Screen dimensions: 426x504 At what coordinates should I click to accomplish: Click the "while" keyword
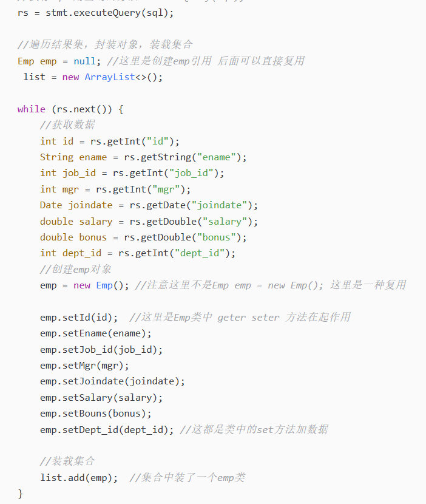(x=31, y=109)
